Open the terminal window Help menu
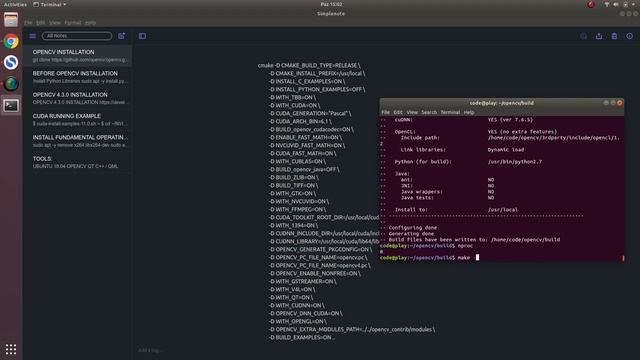Screen dimensions: 640x360 [x=469, y=112]
